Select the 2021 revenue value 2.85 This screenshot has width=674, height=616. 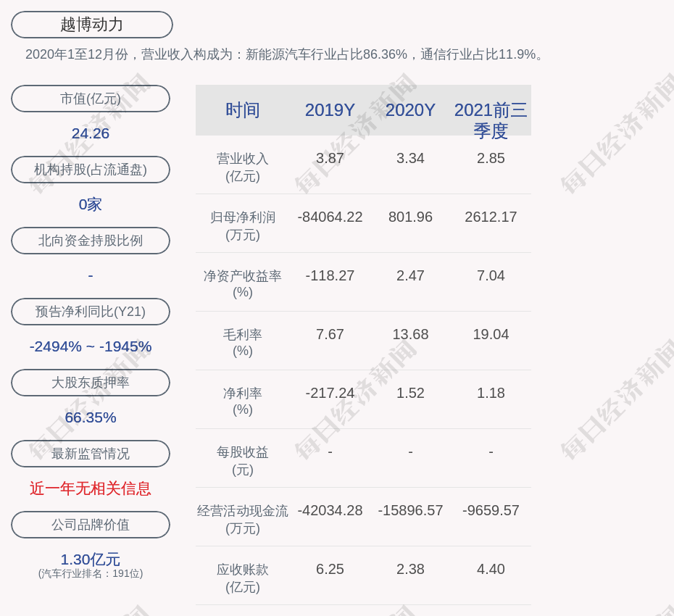click(491, 158)
